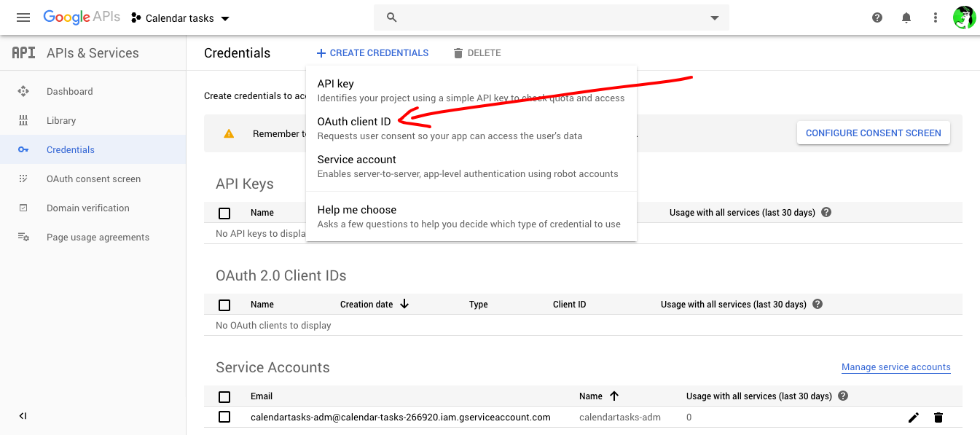Image resolution: width=980 pixels, height=435 pixels.
Task: Check the Service Accounts select-all checkbox
Action: coord(224,396)
